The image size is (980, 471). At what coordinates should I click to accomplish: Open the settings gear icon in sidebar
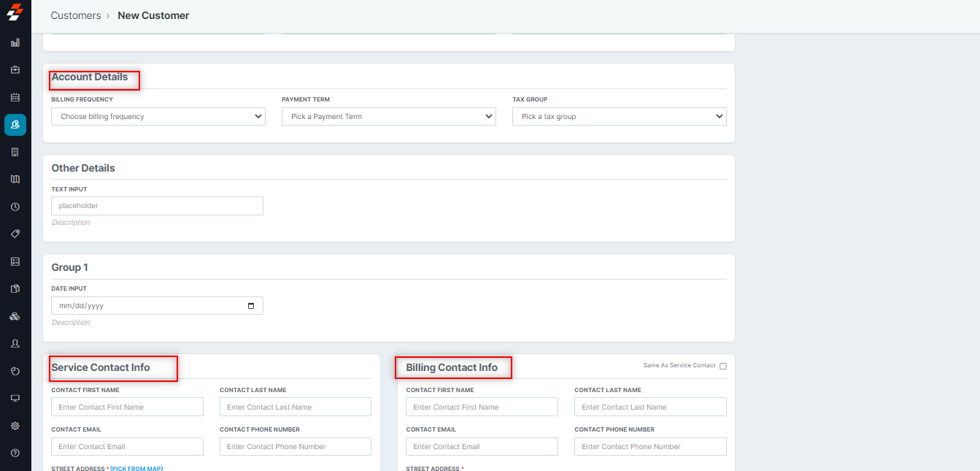coord(15,426)
